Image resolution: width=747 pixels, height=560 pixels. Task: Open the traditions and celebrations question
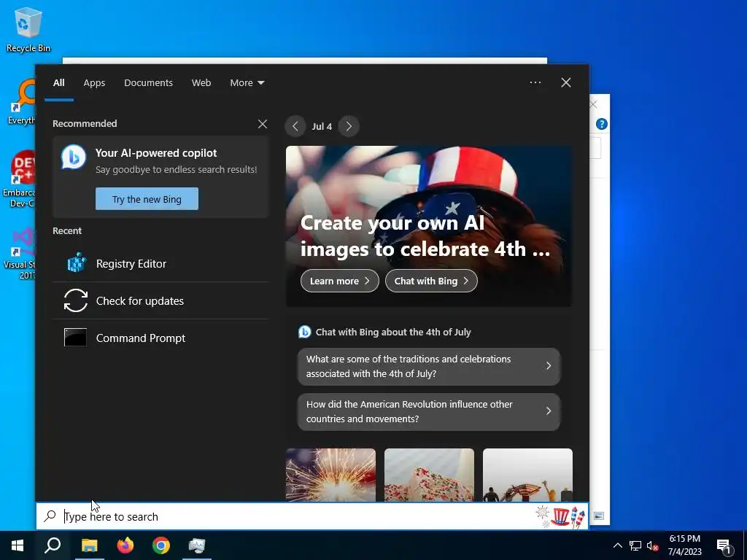point(429,366)
